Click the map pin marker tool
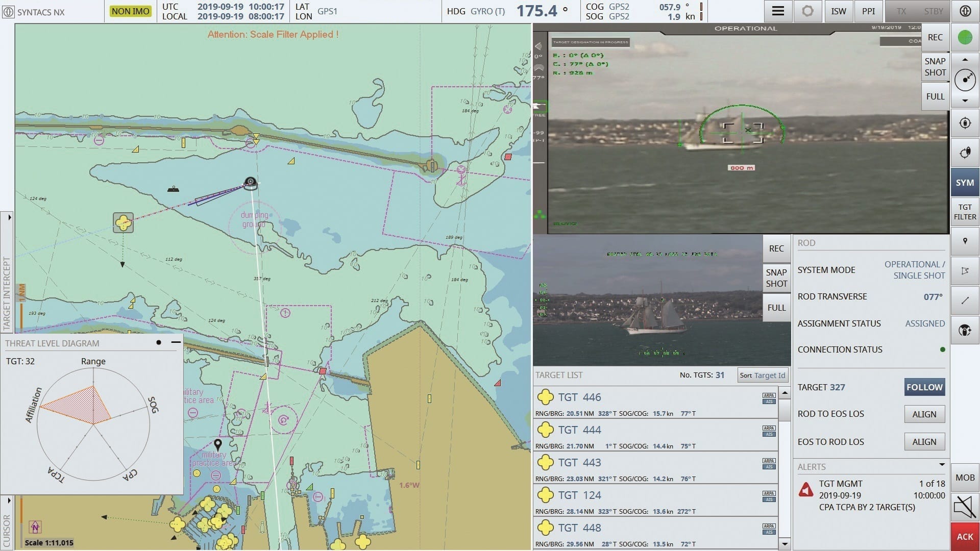The image size is (980, 551). click(x=965, y=241)
